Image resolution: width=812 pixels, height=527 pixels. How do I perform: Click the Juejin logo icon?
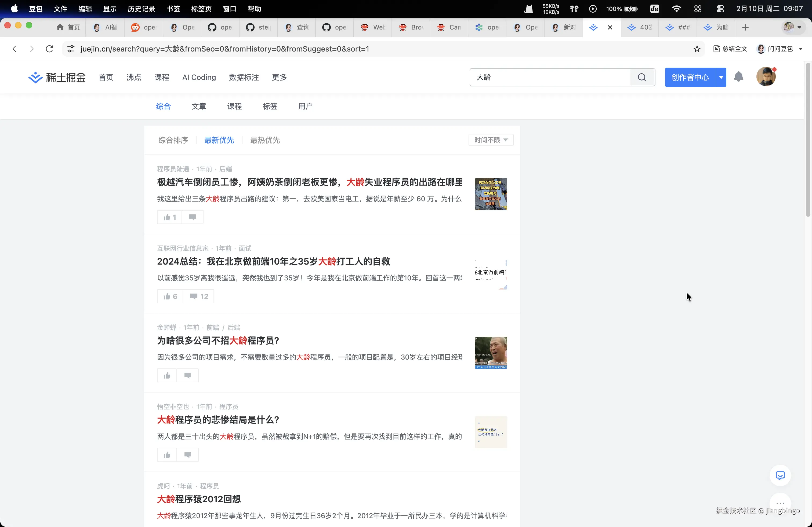click(x=35, y=77)
